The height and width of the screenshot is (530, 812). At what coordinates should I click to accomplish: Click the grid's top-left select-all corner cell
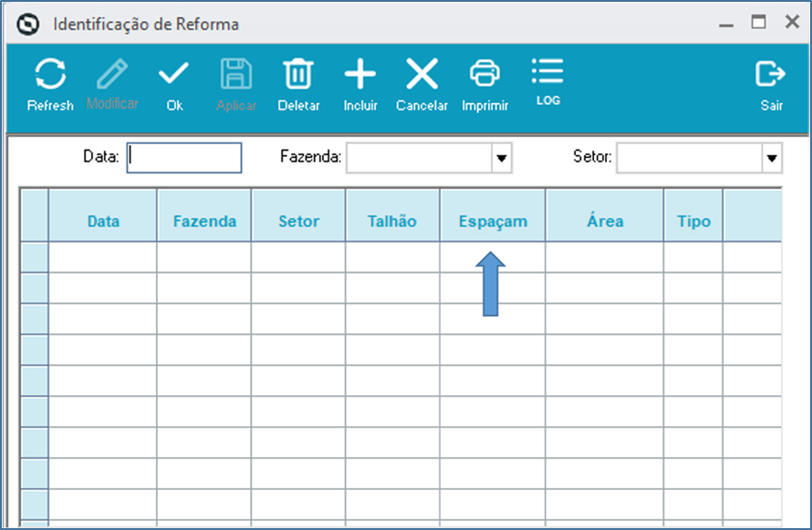pyautogui.click(x=35, y=215)
